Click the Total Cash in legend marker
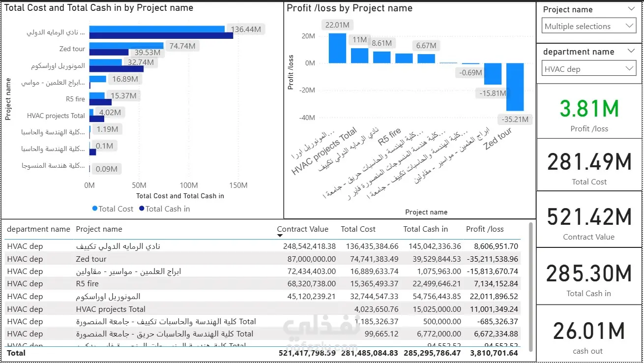Image resolution: width=644 pixels, height=363 pixels. click(142, 209)
